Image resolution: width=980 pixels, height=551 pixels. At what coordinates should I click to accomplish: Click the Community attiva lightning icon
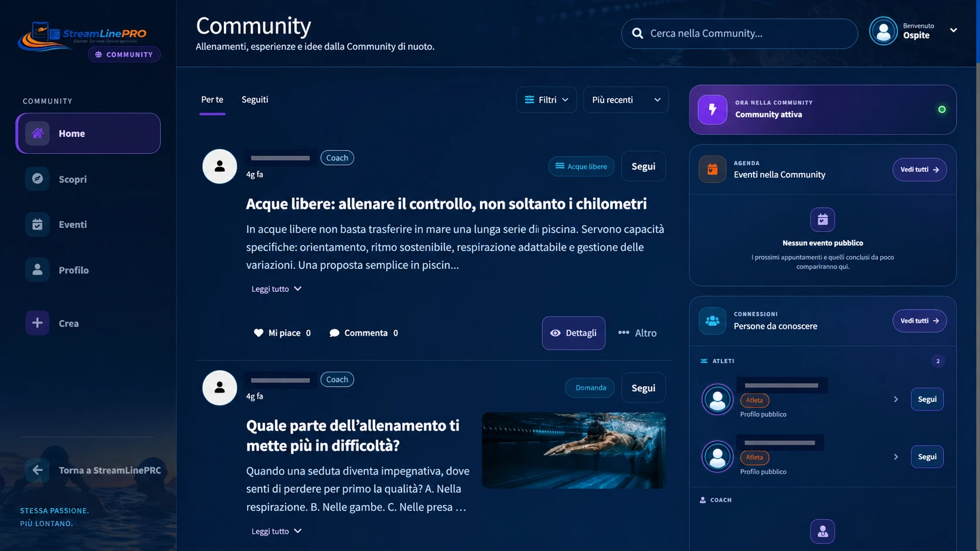(713, 110)
